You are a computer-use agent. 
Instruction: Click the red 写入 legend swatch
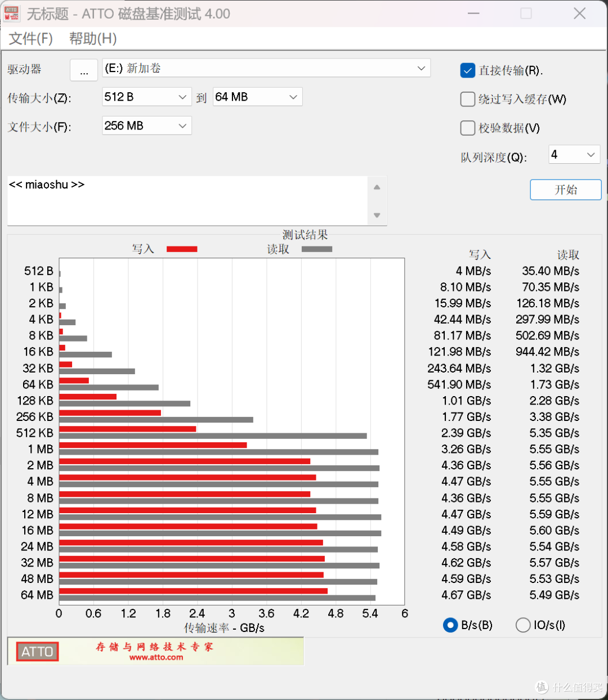tap(182, 249)
